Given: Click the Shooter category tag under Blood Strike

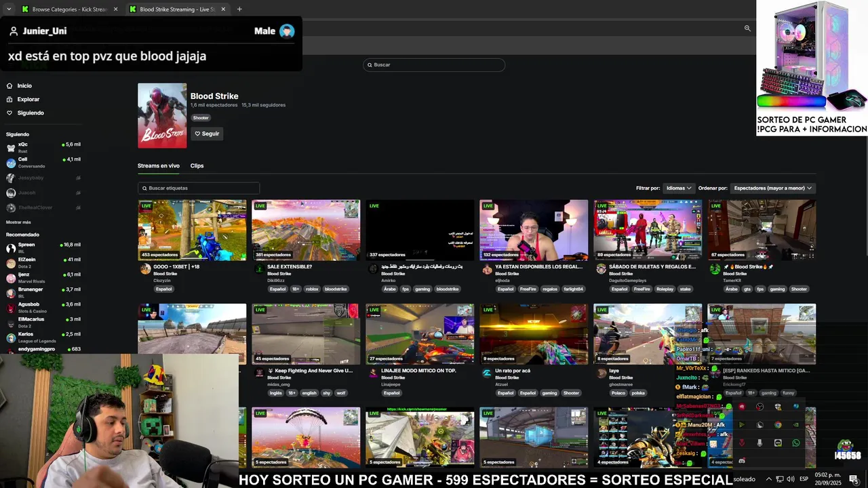Looking at the screenshot, I should coord(201,118).
